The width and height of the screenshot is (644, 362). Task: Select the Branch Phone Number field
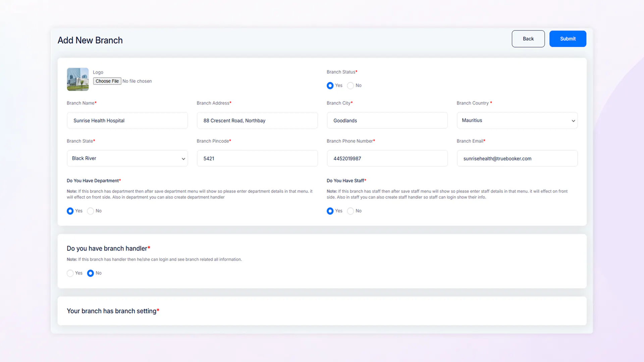click(x=387, y=158)
